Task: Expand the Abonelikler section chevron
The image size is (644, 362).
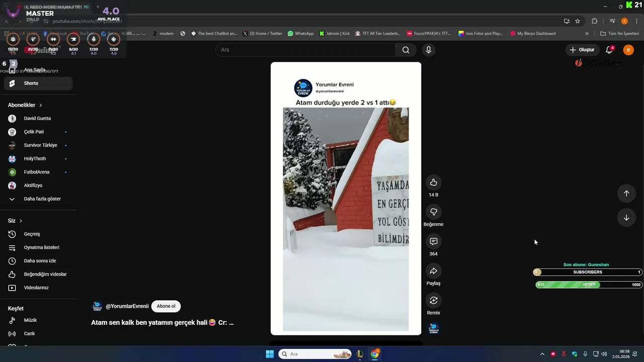Action: 40,105
